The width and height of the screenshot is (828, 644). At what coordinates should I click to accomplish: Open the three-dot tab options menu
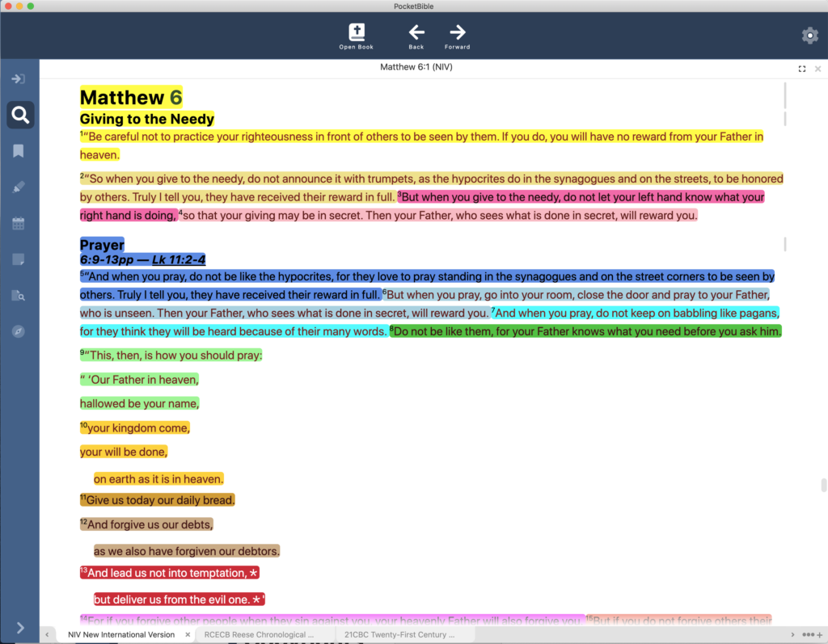coord(808,634)
